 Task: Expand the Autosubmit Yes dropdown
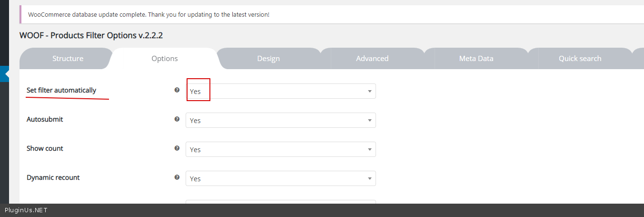pyautogui.click(x=280, y=120)
